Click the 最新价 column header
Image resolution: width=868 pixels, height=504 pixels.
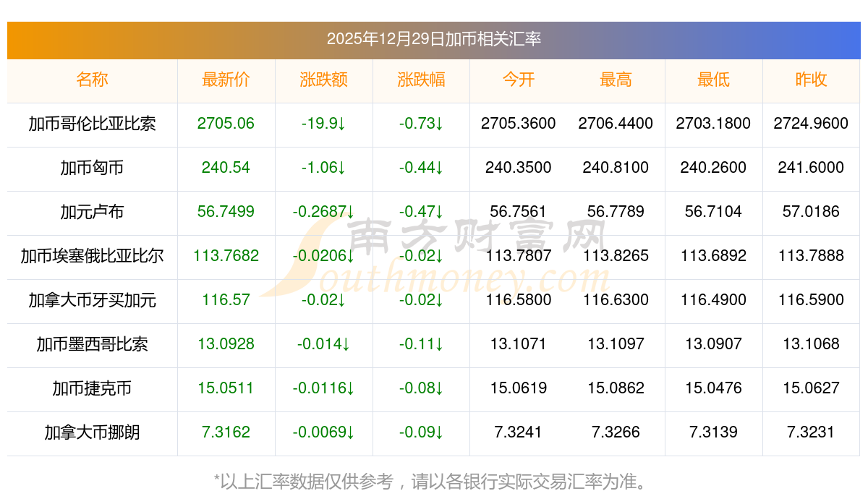coord(226,80)
